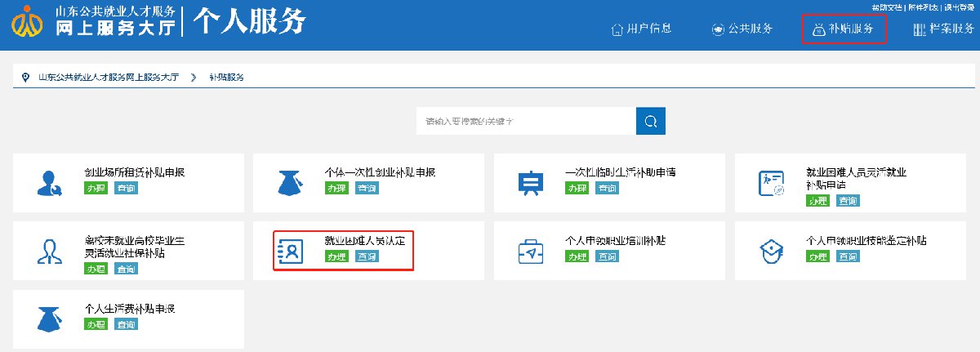Image resolution: width=980 pixels, height=352 pixels.
Task: Click the 就业困难人员认定 title text
Action: (x=365, y=241)
